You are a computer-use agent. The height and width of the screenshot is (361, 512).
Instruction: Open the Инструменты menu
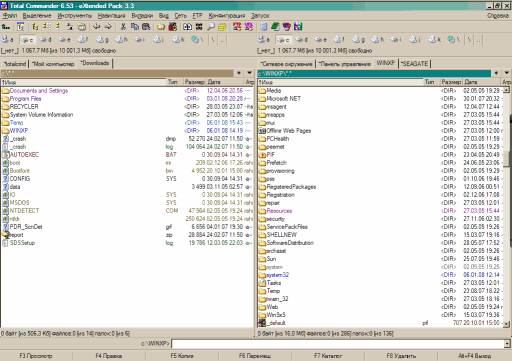(74, 16)
